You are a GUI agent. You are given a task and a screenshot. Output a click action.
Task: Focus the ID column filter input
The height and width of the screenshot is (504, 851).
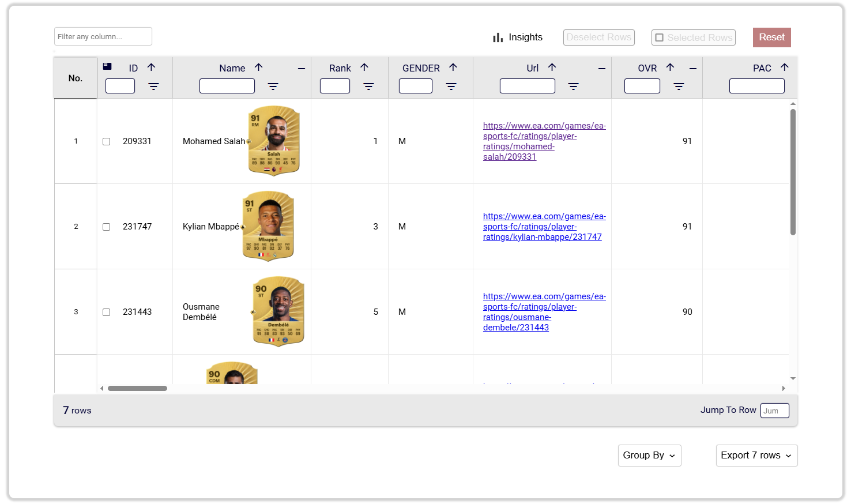tap(121, 86)
